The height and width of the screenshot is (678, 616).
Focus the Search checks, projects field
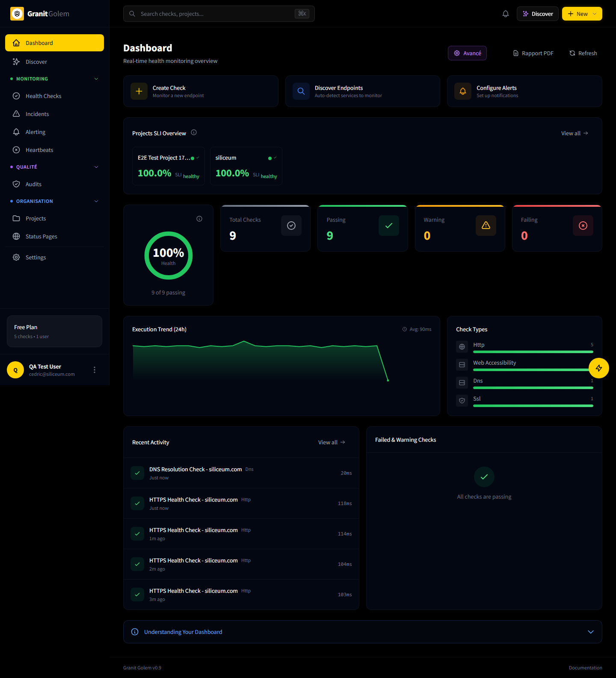coord(219,14)
